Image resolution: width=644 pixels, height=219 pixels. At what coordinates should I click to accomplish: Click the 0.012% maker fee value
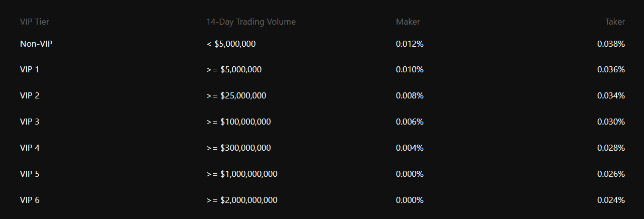[410, 44]
